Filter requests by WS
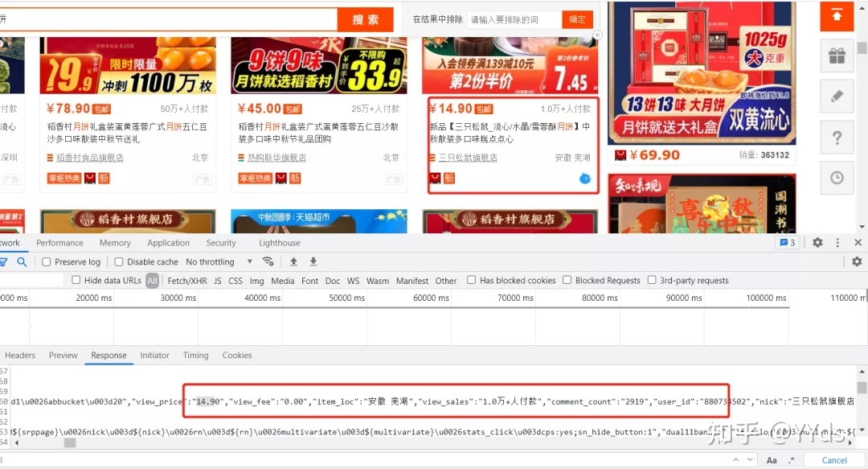The width and height of the screenshot is (868, 469). pos(353,281)
